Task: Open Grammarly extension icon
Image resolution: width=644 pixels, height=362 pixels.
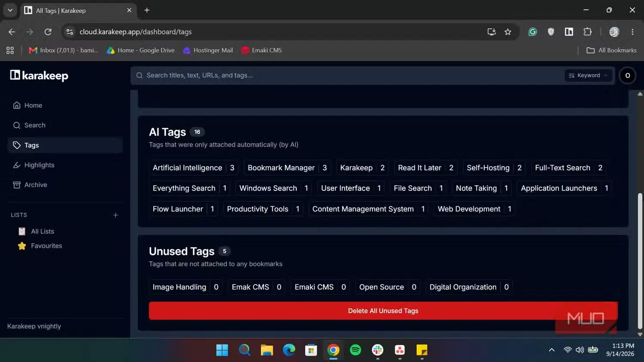Action: click(x=532, y=32)
